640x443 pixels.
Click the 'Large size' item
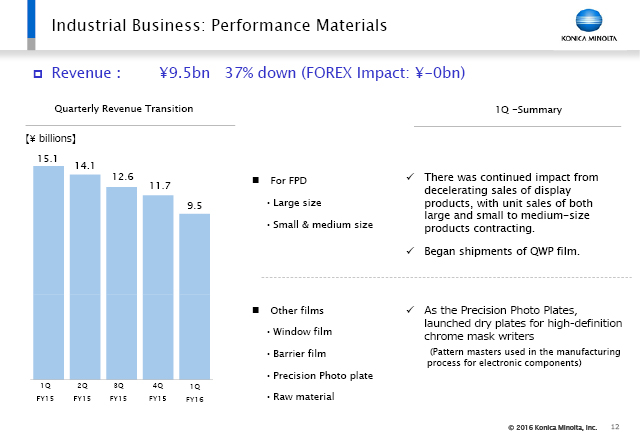[297, 203]
